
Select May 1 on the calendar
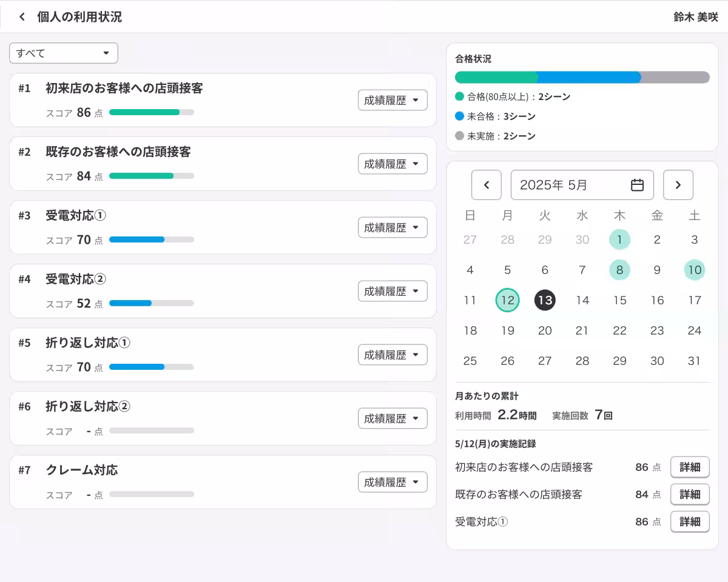(619, 239)
